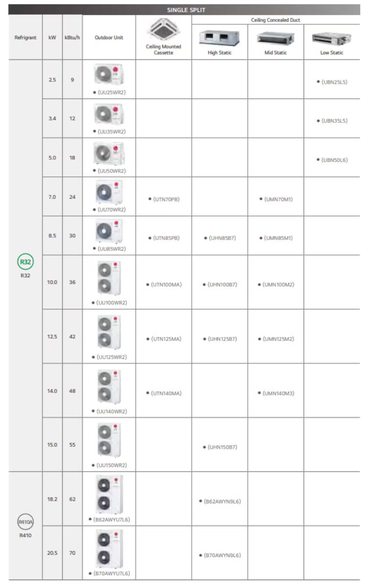Viewport: 376px width, 588px height.
Task: Click the Ceiling Concealed Duct header
Action: click(x=276, y=20)
